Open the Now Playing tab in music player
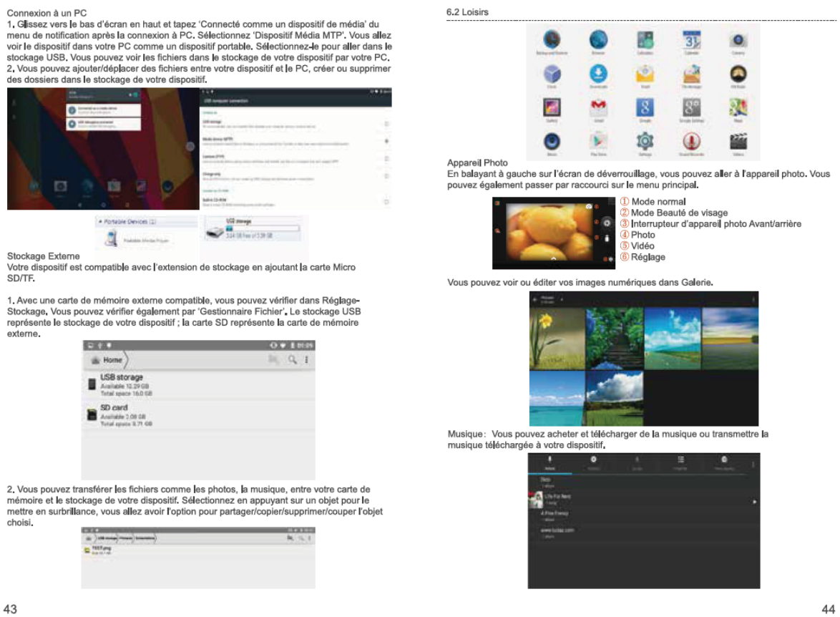840x617 pixels. click(724, 463)
